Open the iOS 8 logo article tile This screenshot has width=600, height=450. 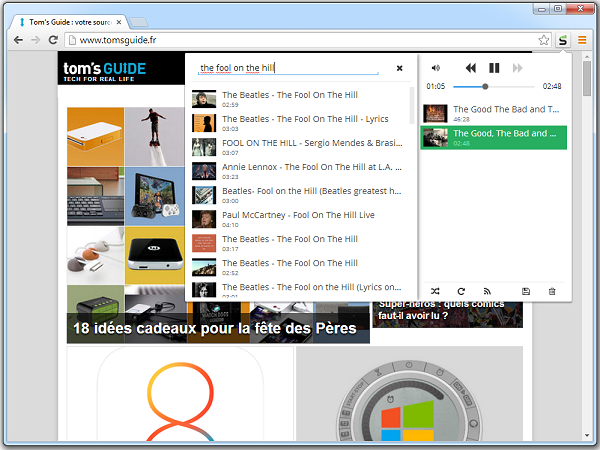coord(180,393)
